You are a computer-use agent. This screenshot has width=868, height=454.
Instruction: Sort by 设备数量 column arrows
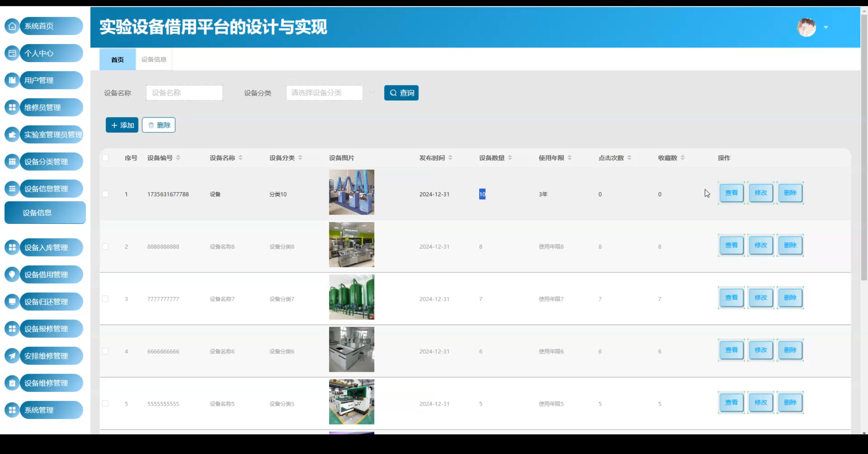(510, 158)
